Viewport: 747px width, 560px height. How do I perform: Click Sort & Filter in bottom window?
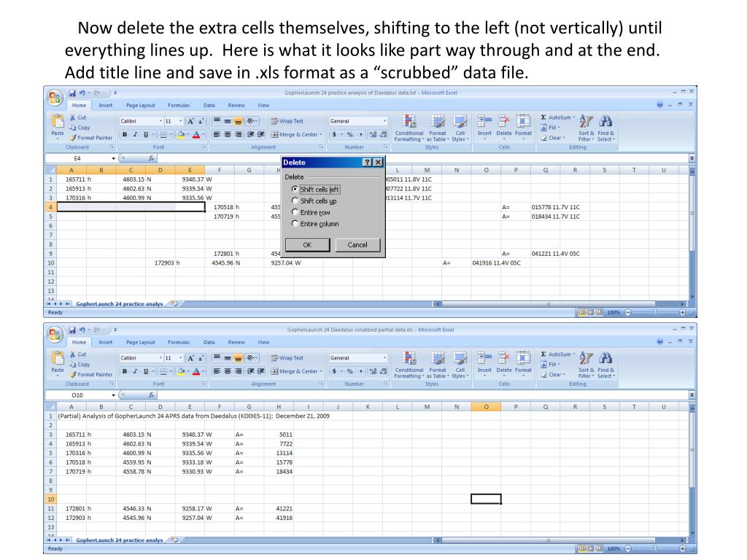point(587,365)
